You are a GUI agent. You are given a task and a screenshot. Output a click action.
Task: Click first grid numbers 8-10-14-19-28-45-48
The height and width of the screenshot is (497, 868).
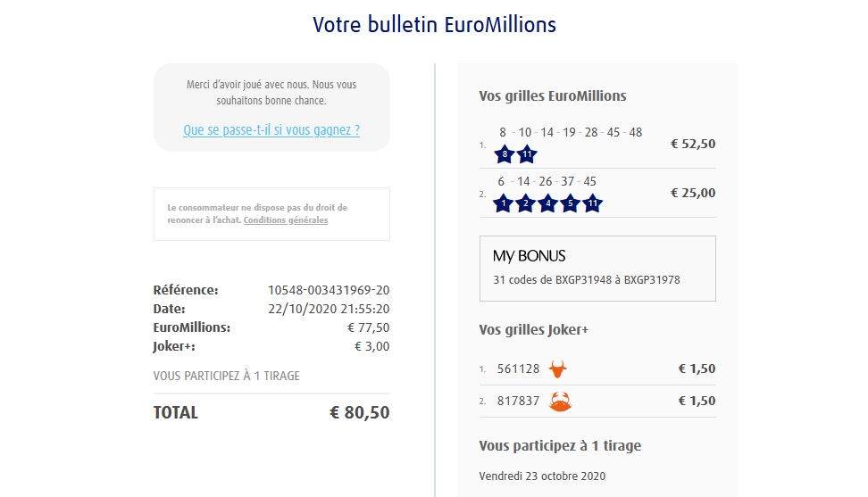click(x=571, y=132)
